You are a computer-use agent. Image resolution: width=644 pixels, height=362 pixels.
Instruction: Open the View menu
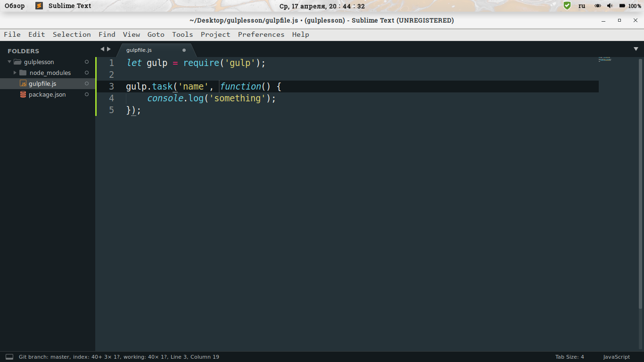click(x=132, y=34)
